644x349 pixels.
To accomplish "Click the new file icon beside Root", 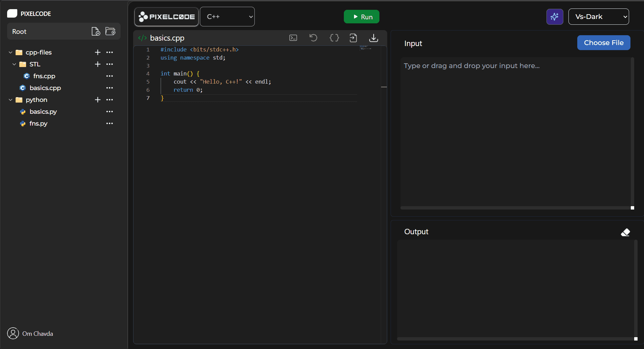I will pyautogui.click(x=96, y=31).
